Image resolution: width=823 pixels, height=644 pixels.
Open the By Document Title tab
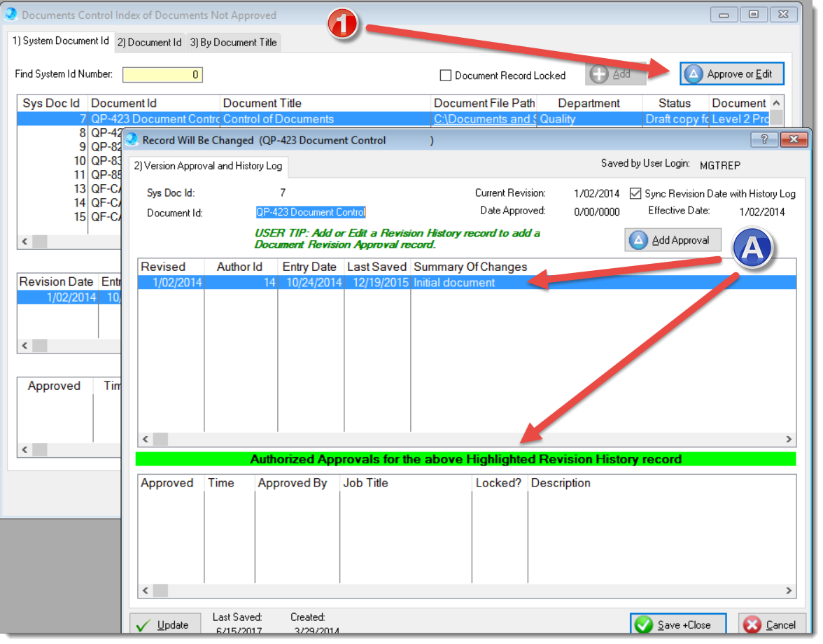click(234, 42)
